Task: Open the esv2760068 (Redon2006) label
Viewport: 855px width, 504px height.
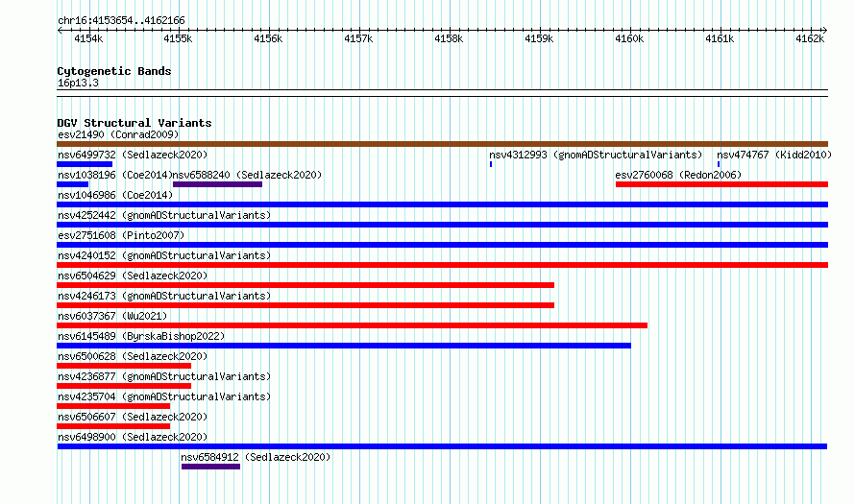Action: 678,175
